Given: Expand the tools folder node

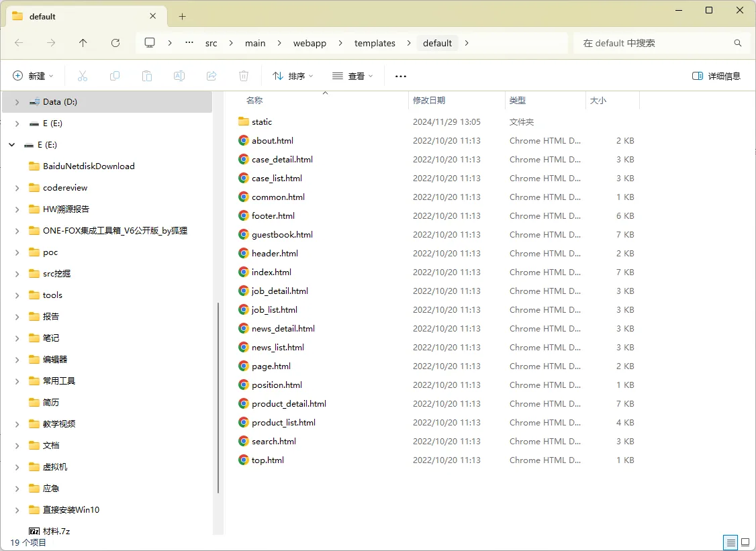Looking at the screenshot, I should coord(17,295).
